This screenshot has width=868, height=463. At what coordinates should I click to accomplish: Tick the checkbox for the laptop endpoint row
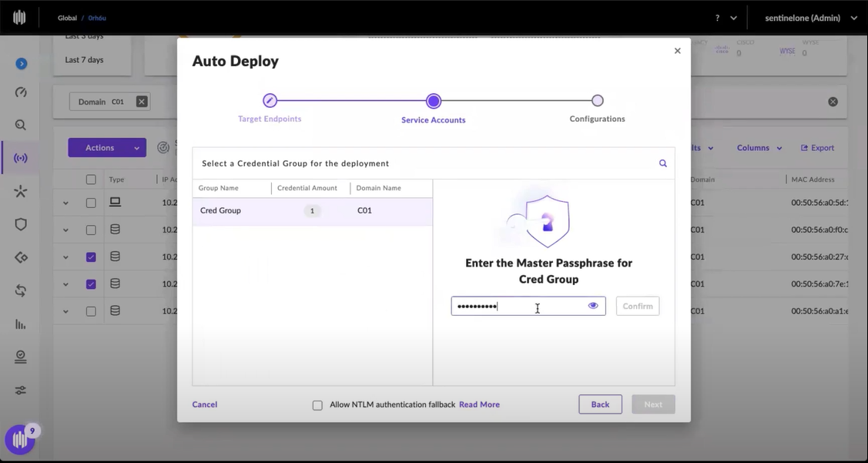pos(91,203)
